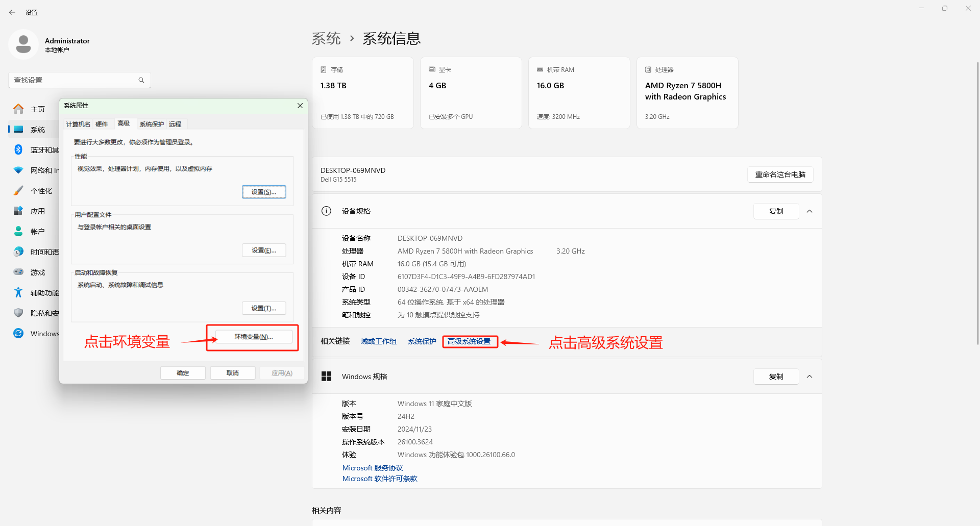Screen dimensions: 980x526
Task: Close the 系统属性 dialog
Action: [x=300, y=106]
